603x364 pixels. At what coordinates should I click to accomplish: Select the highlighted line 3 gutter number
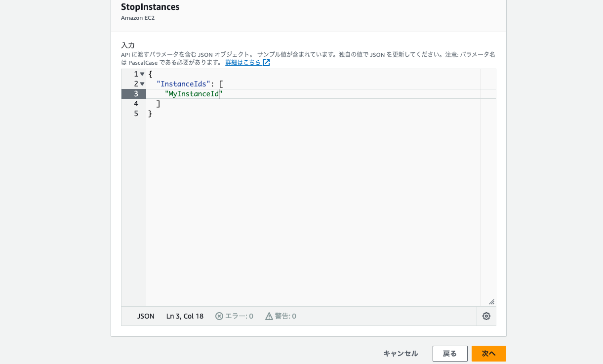(x=135, y=93)
